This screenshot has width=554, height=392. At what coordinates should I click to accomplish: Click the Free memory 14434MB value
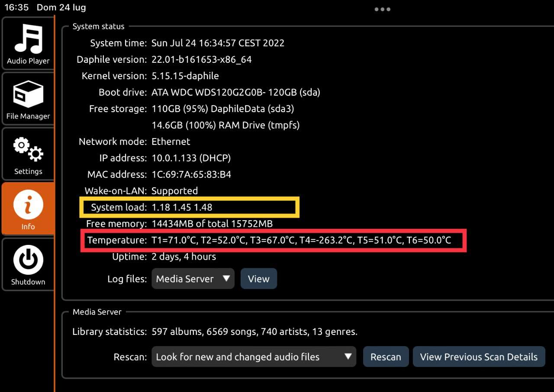(212, 224)
